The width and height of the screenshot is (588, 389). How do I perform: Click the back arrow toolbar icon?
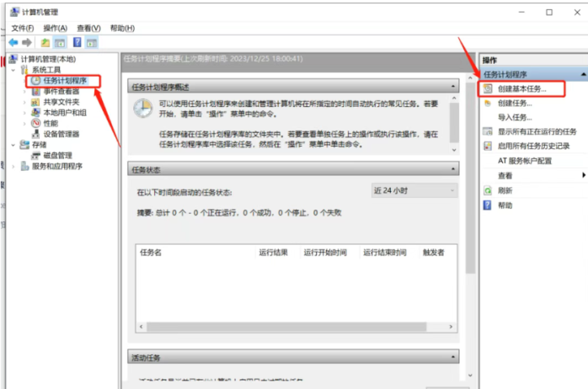coord(13,42)
